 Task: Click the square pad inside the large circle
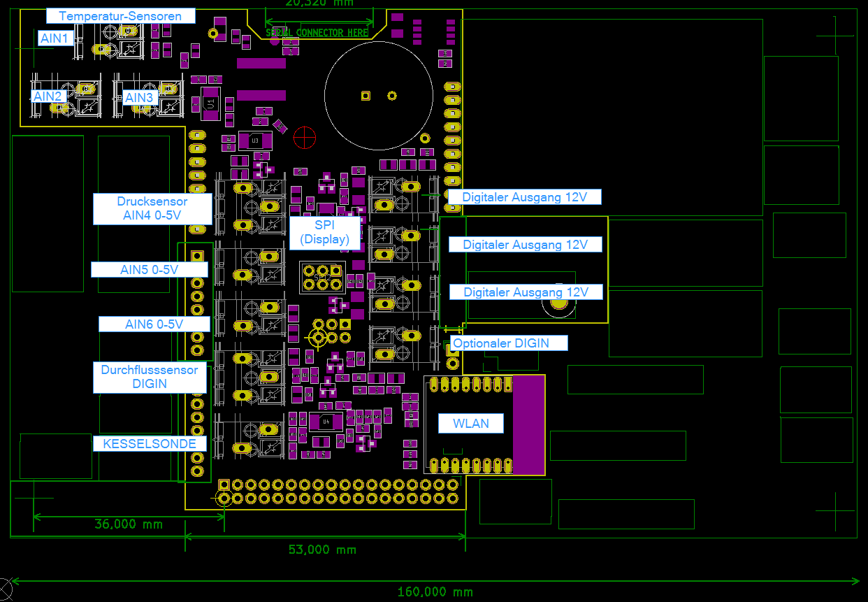click(364, 95)
